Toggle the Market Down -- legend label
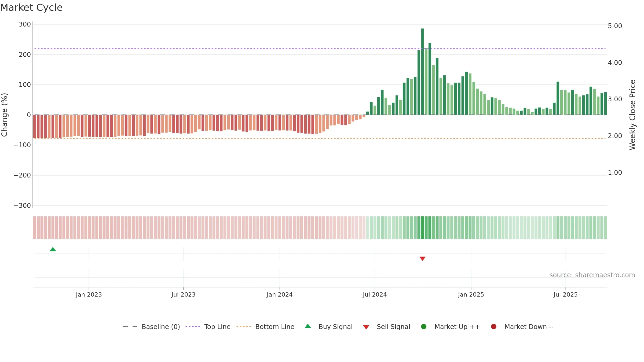The image size is (644, 362). click(529, 327)
